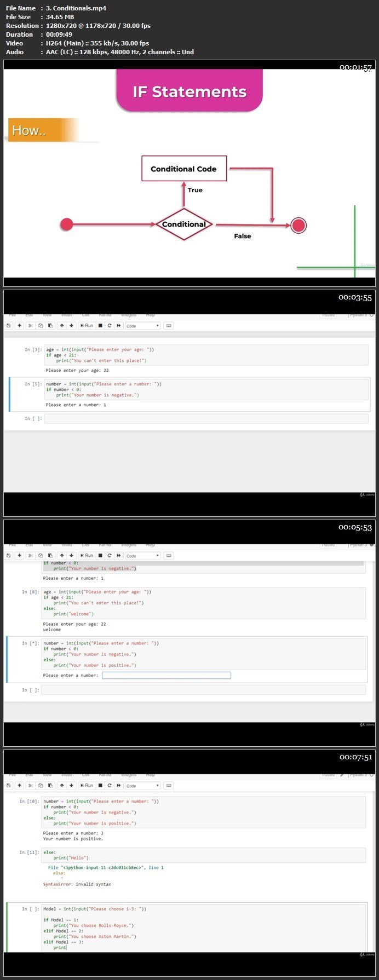The height and width of the screenshot is (980, 379).
Task: Click the Run button in the 00:03:55 frame
Action: (87, 326)
